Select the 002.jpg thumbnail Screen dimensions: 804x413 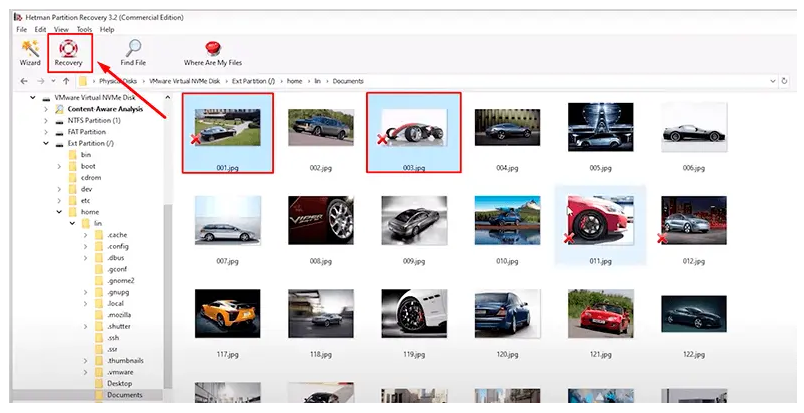321,127
